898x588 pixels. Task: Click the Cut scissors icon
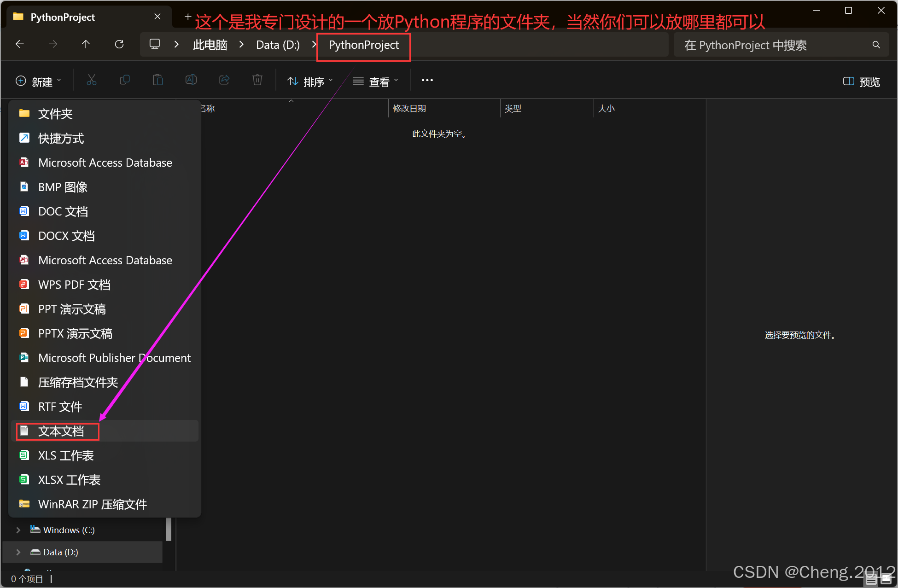pyautogui.click(x=92, y=81)
